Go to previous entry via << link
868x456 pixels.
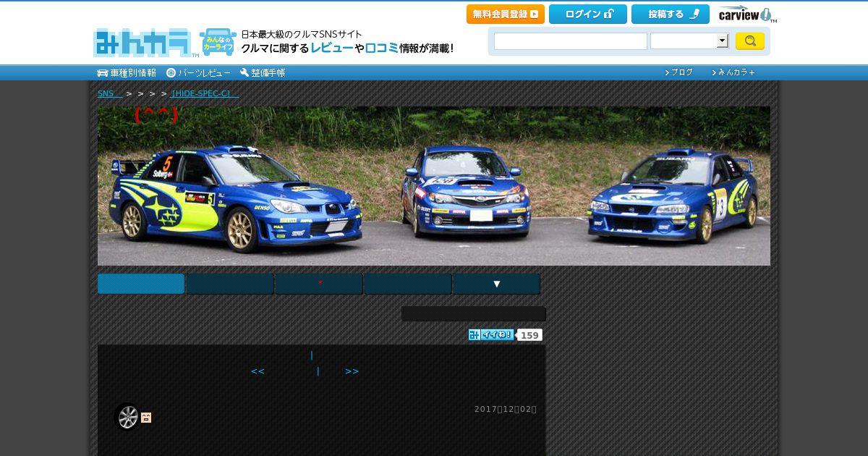pos(258,371)
